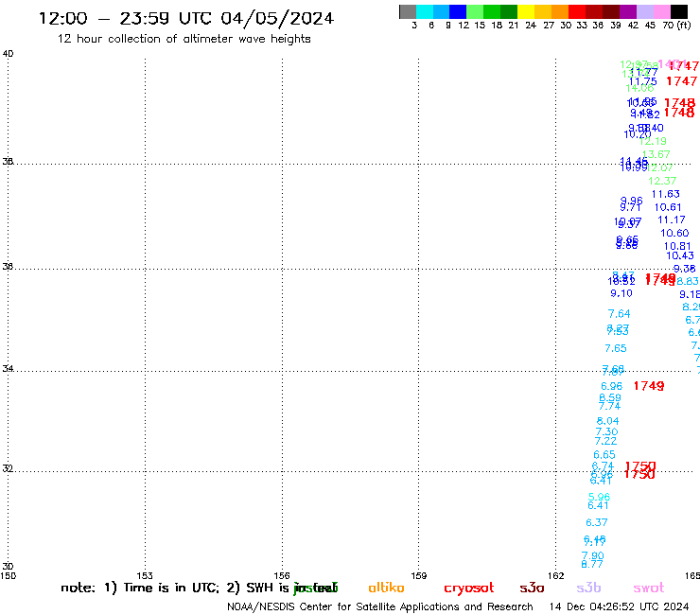Viewport: 700px width, 615px height.
Task: Click the pink swatch near the 70 label
Action: tap(661, 11)
